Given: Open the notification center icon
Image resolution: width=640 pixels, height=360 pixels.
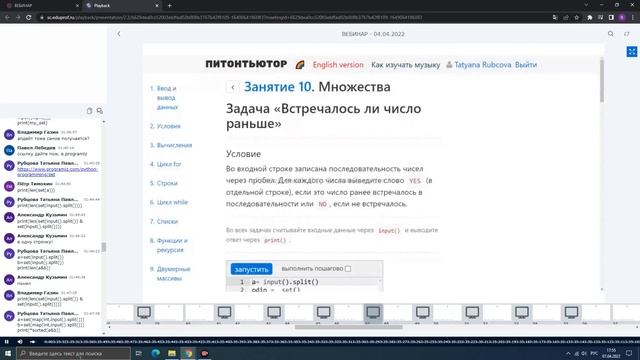Looking at the screenshot, I should coord(629,353).
